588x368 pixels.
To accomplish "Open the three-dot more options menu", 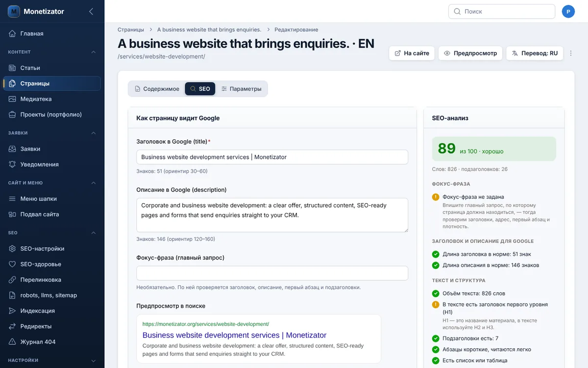I will (x=571, y=53).
